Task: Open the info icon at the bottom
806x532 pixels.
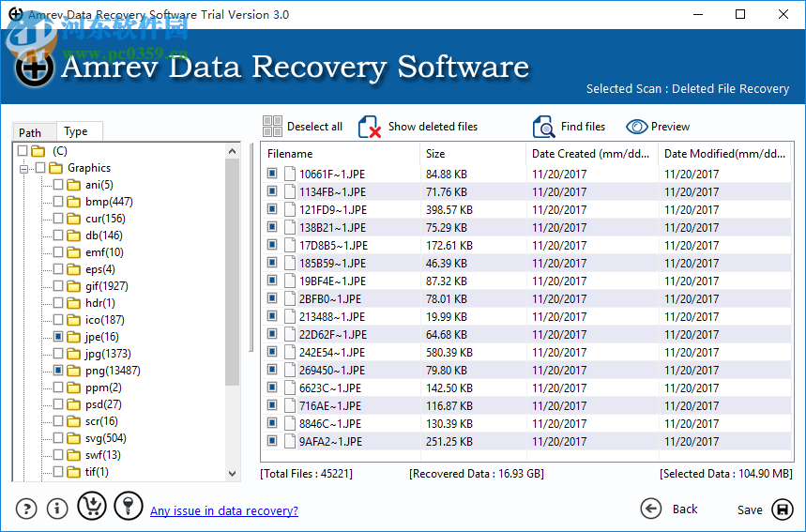Action: 57,509
